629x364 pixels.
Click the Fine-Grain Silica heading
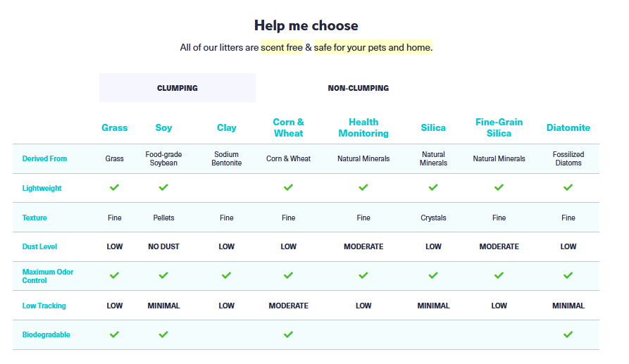[499, 127]
